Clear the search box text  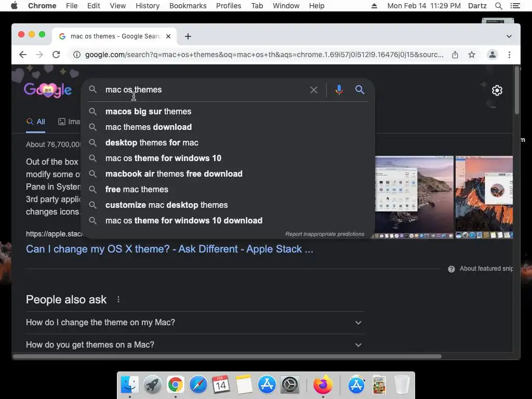[x=314, y=90]
